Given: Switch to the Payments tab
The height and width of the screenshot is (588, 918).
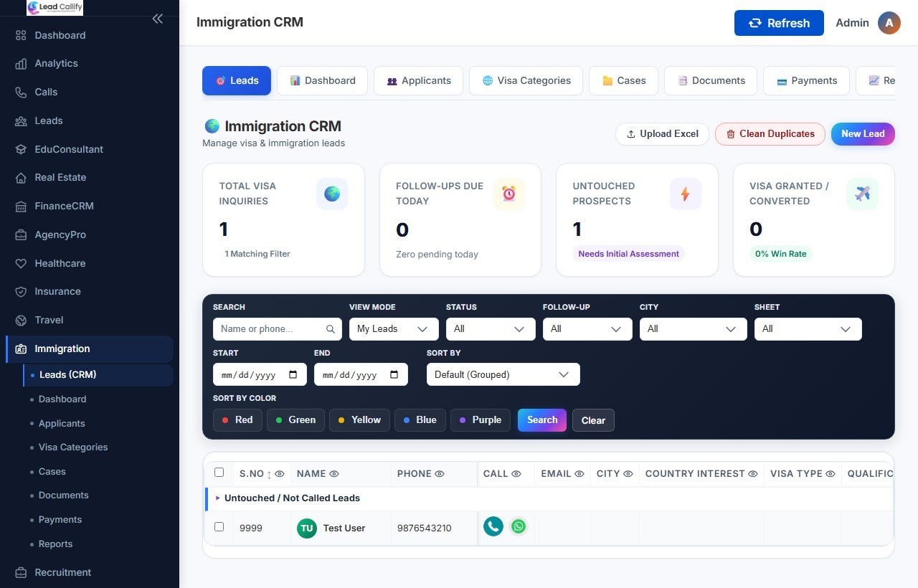Looking at the screenshot, I should click(x=807, y=80).
